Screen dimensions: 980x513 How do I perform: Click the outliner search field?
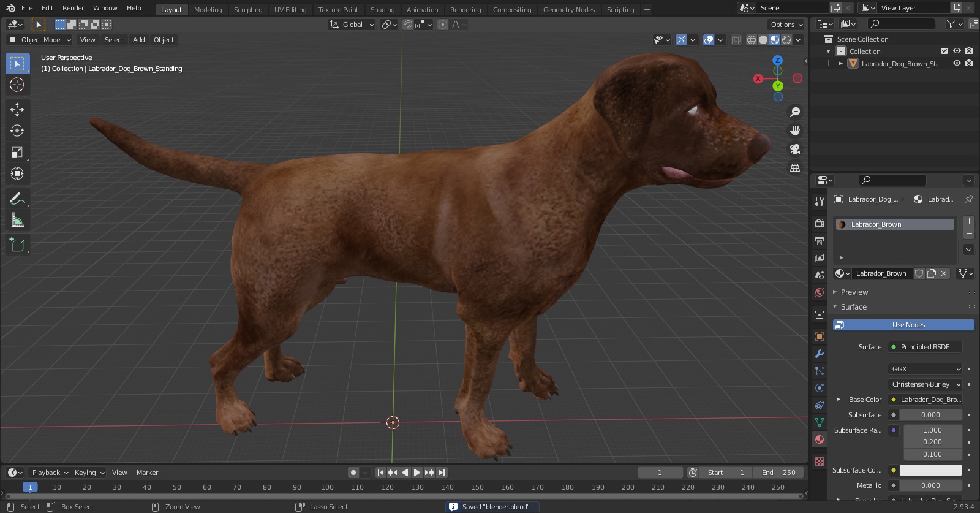[x=902, y=24]
